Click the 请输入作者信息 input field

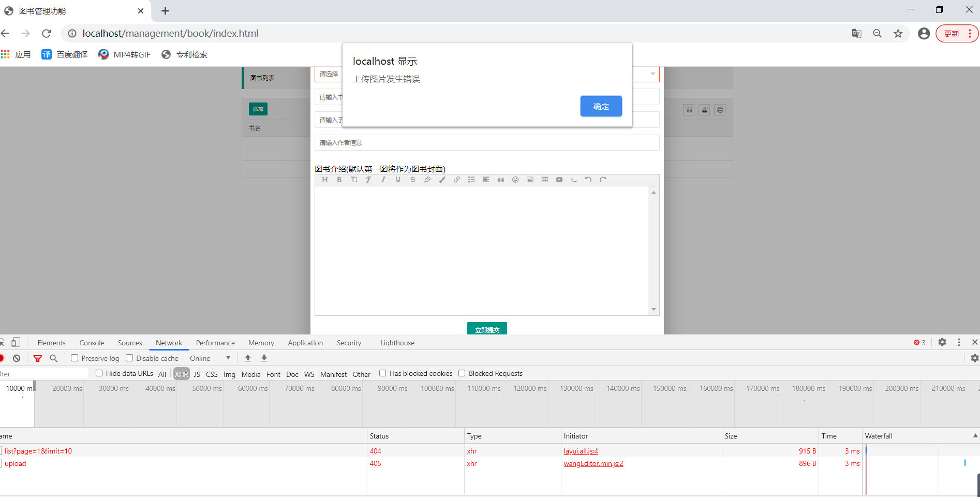pyautogui.click(x=487, y=143)
